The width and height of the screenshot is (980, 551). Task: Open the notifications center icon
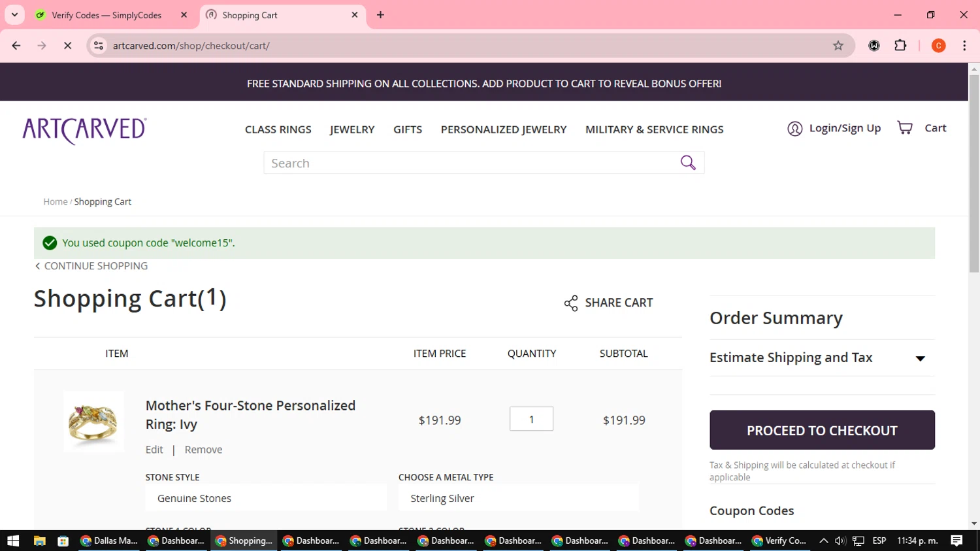click(x=956, y=541)
